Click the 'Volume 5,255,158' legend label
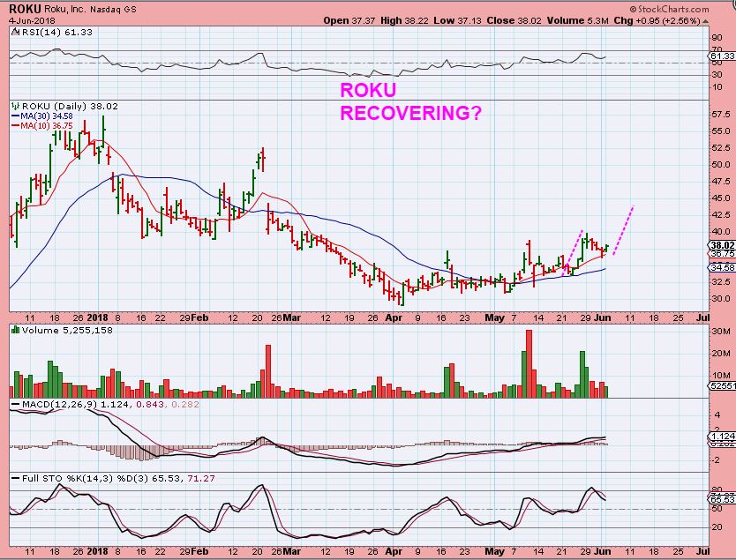The image size is (736, 560). (x=67, y=330)
